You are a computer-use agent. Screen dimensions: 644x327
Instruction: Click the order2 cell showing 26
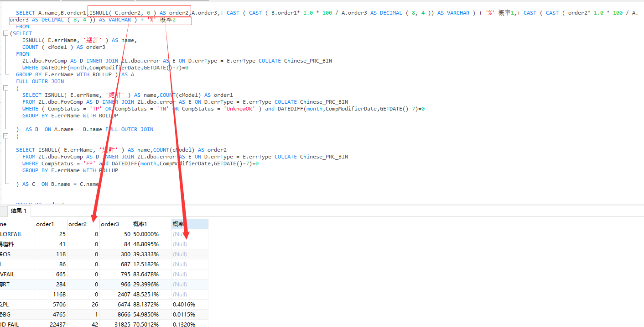coord(83,304)
